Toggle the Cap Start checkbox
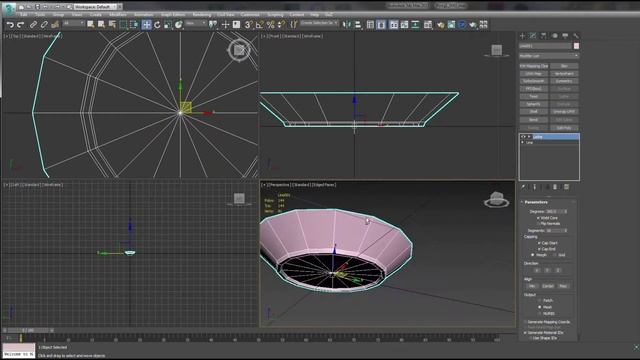The image size is (640, 360). (539, 243)
